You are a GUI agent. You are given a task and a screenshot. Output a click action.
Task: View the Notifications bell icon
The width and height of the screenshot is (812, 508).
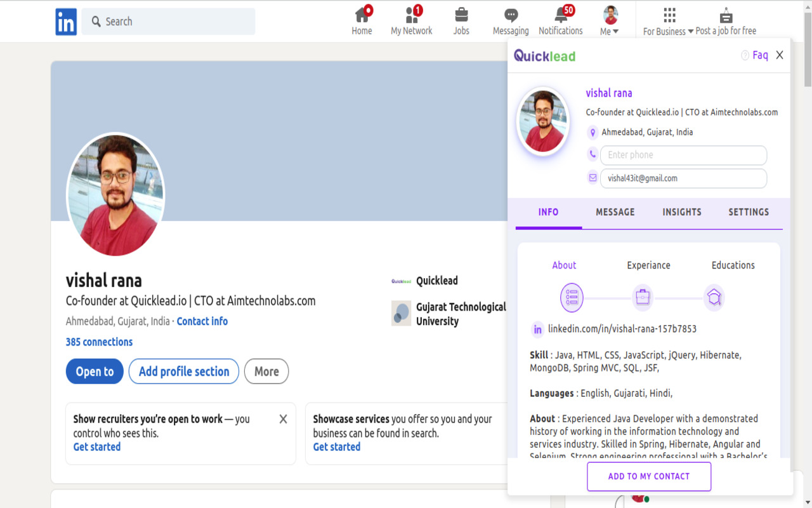pyautogui.click(x=562, y=14)
